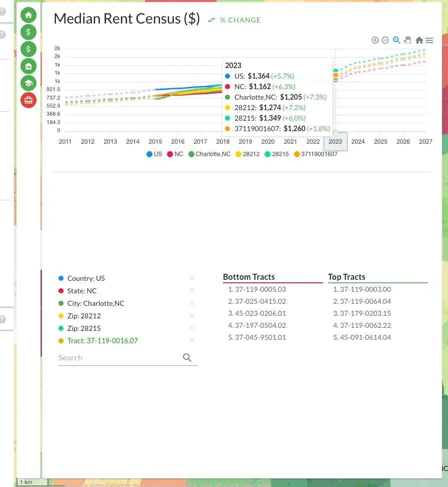The width and height of the screenshot is (448, 487).
Task: Remove Zip: 28212 from comparison
Action: tap(192, 315)
